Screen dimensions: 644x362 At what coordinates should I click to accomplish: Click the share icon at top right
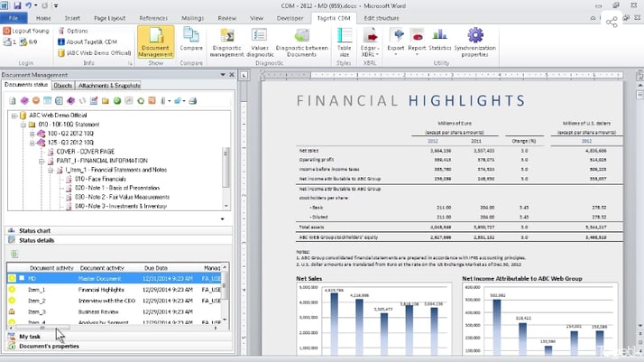coord(612,23)
